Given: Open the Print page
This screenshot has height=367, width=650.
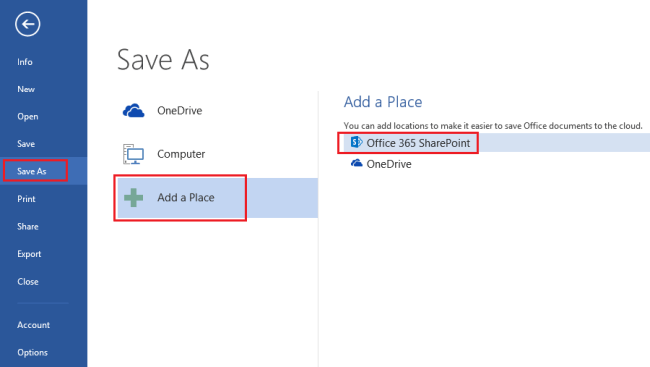Looking at the screenshot, I should (27, 199).
